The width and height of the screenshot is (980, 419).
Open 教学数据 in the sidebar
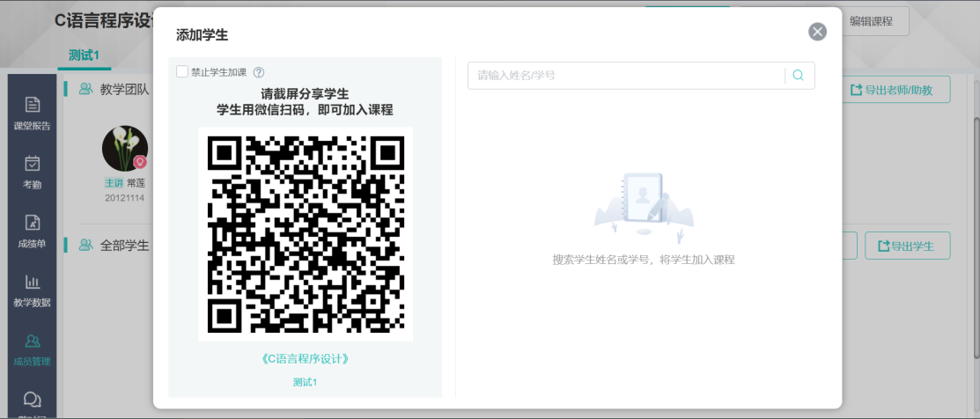pyautogui.click(x=32, y=290)
